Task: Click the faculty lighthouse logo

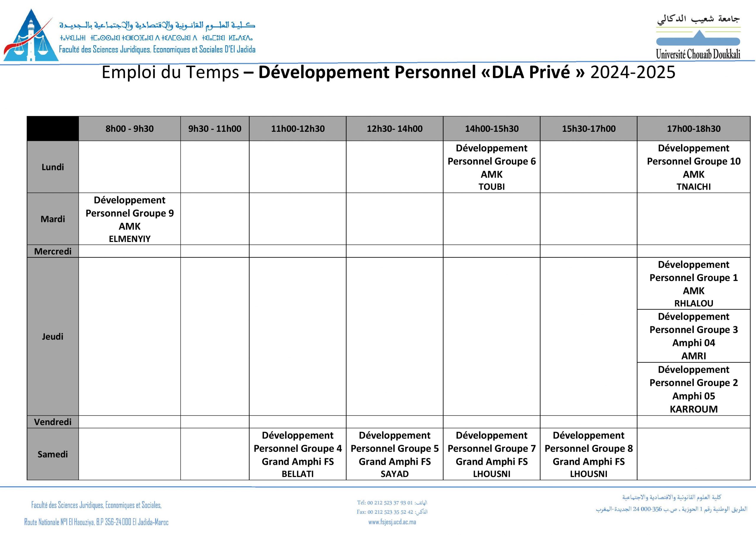Action: (x=31, y=35)
